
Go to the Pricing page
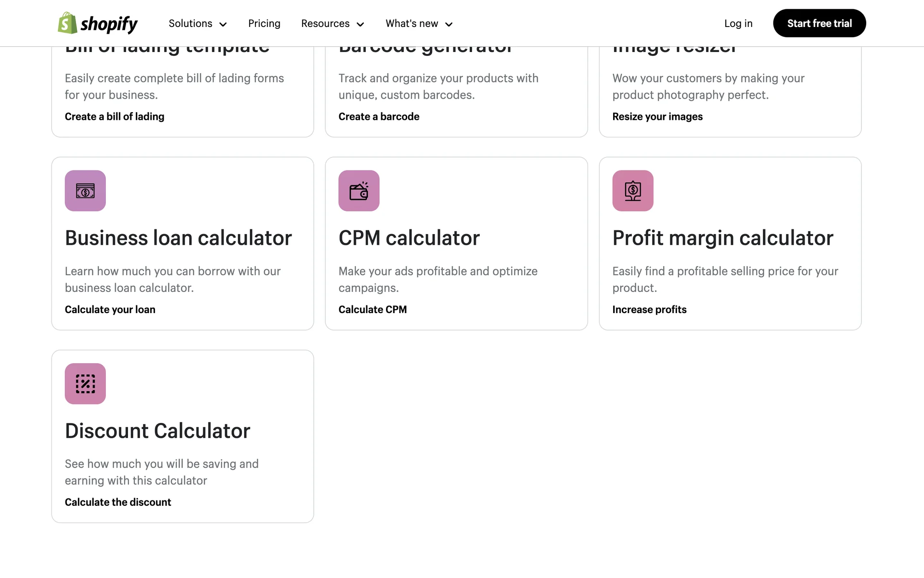pyautogui.click(x=264, y=24)
